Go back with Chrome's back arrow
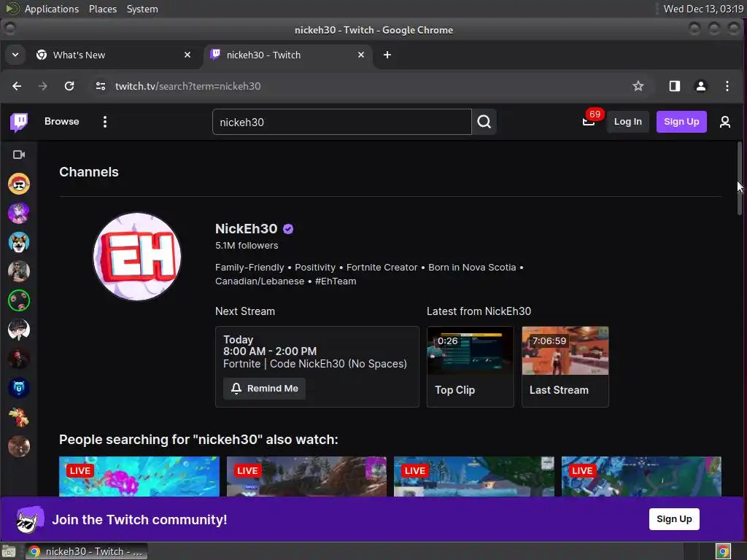Image resolution: width=747 pixels, height=560 pixels. [x=17, y=86]
